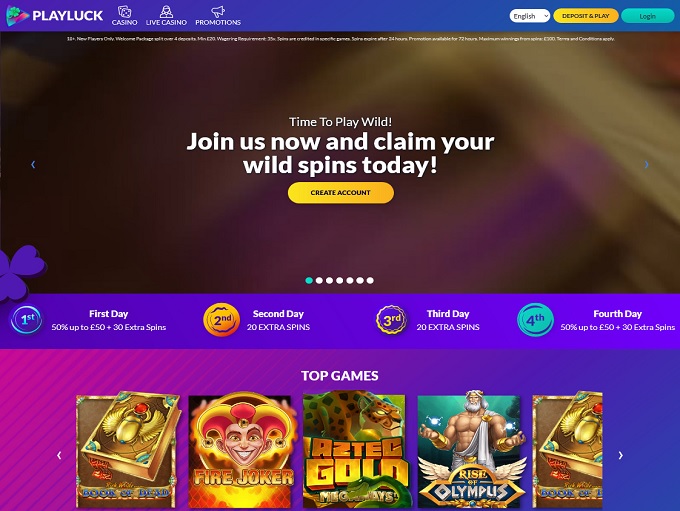Click the Playluck logo icon
The width and height of the screenshot is (680, 511).
pos(17,16)
